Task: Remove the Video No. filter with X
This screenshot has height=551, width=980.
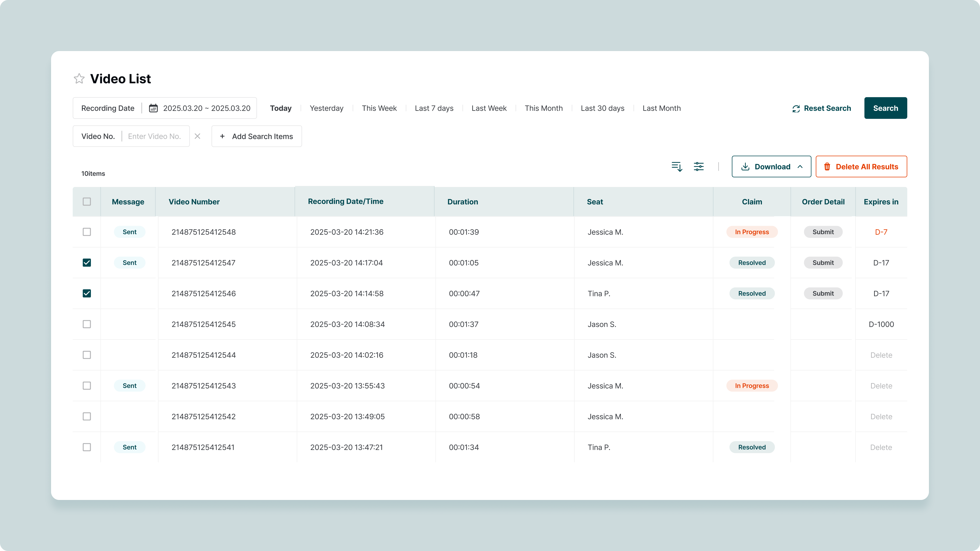Action: (198, 136)
